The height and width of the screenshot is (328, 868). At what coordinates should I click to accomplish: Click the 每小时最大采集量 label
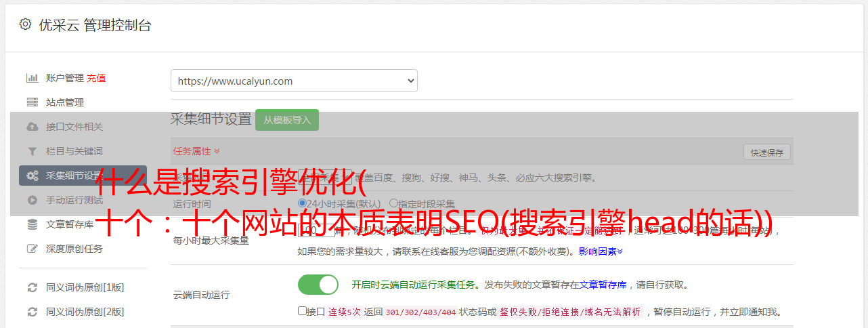coord(211,241)
